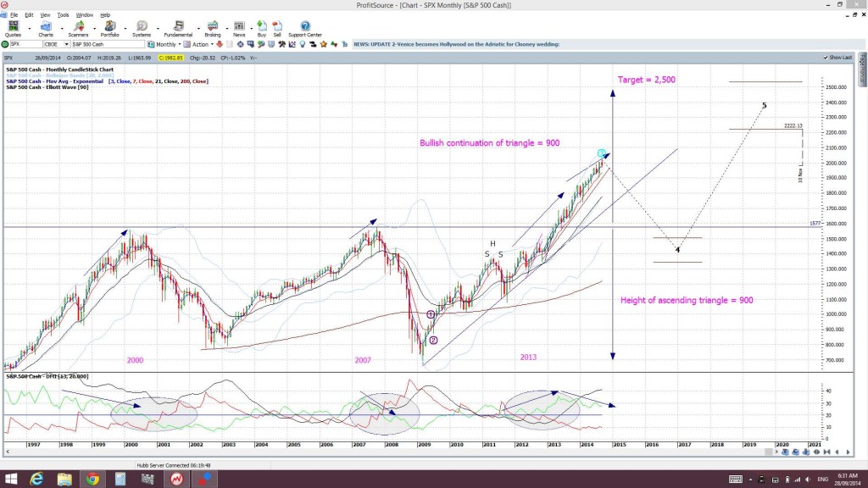Click the S&P 500 Cash name field
The width and height of the screenshot is (868, 488).
(108, 44)
